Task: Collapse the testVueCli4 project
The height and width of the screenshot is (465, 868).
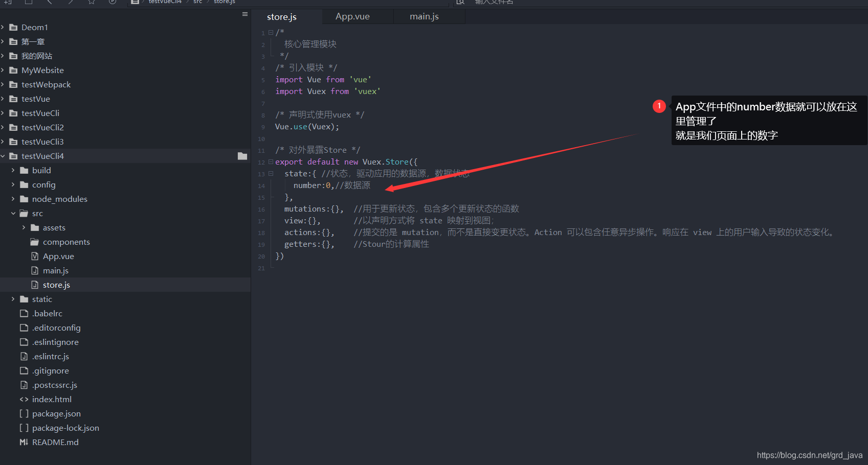Action: click(x=3, y=156)
